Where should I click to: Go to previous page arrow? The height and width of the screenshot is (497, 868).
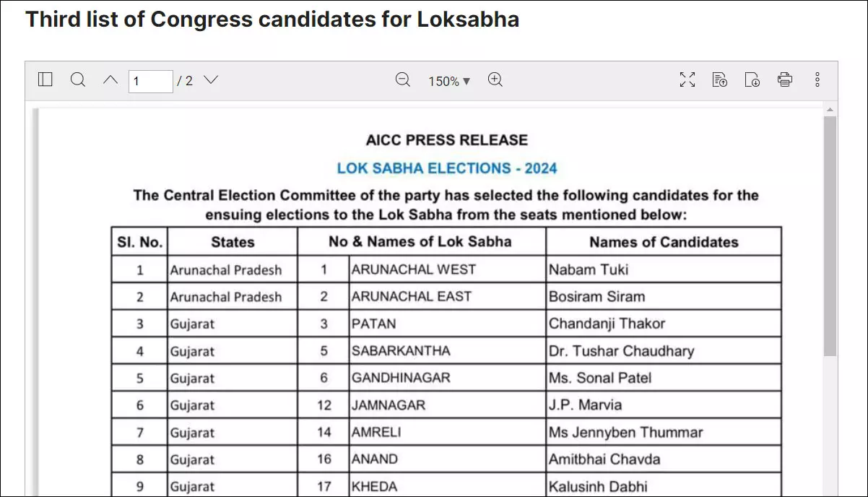click(x=110, y=79)
